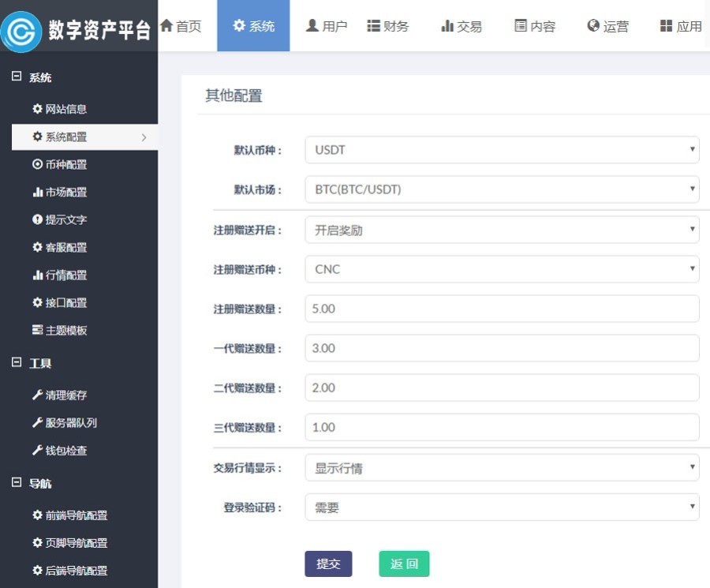Open the 默认币种 USDT dropdown

tap(501, 149)
